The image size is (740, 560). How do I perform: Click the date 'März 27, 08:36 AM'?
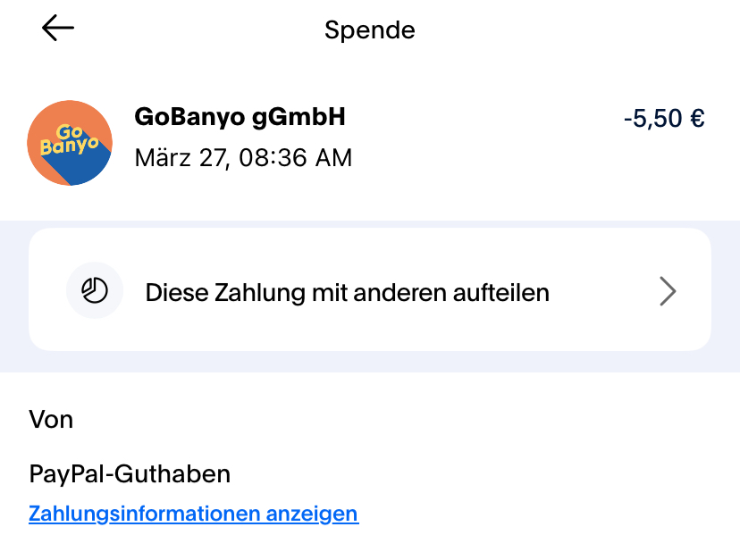click(x=243, y=158)
